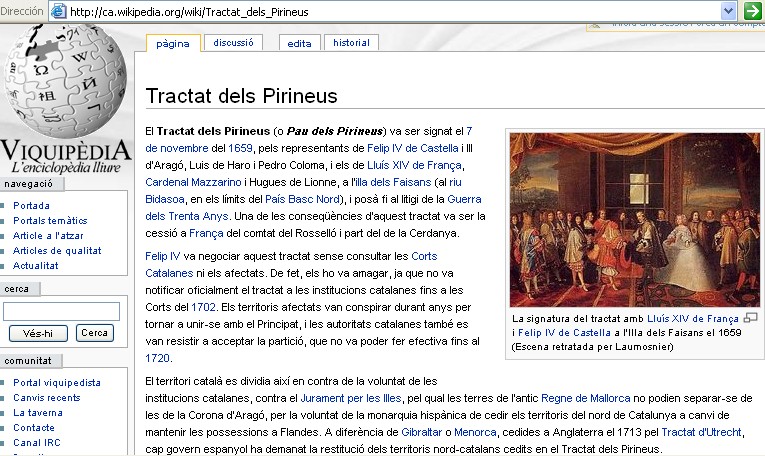Open Articles de qualitat link
Viewport: 765px width, 456px height.
(x=57, y=251)
